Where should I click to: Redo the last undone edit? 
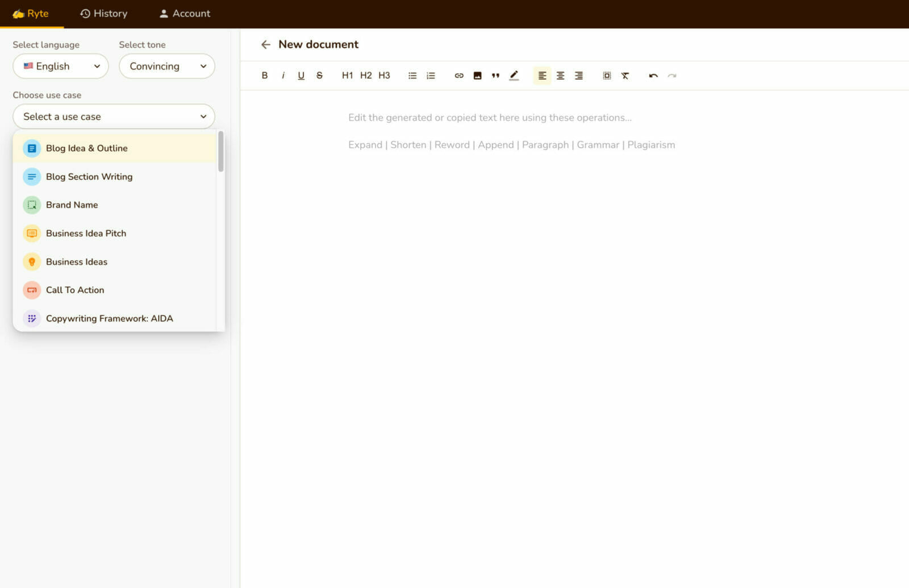click(672, 76)
